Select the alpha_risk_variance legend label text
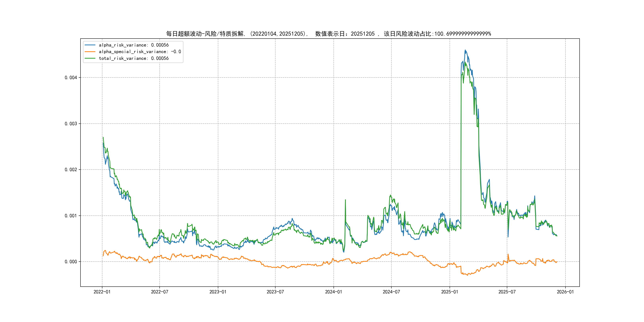 [x=134, y=45]
